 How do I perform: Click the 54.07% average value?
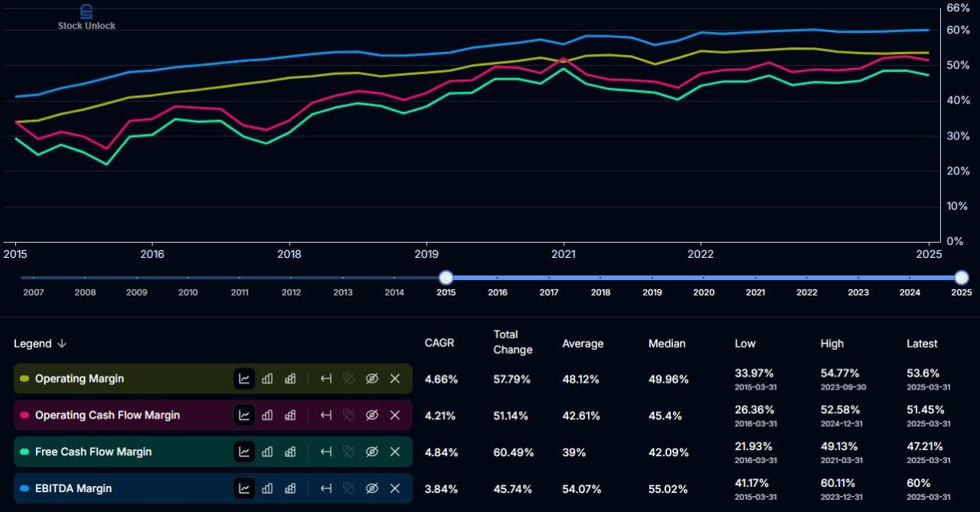(x=582, y=489)
